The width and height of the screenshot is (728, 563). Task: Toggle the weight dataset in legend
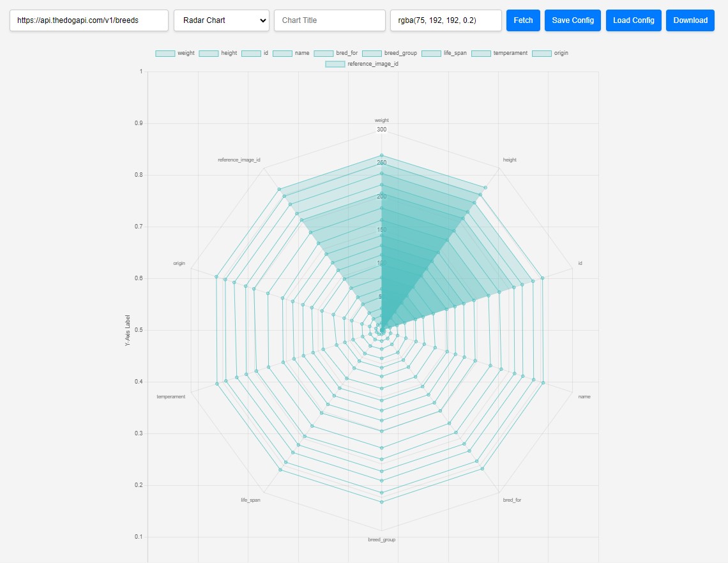click(175, 54)
